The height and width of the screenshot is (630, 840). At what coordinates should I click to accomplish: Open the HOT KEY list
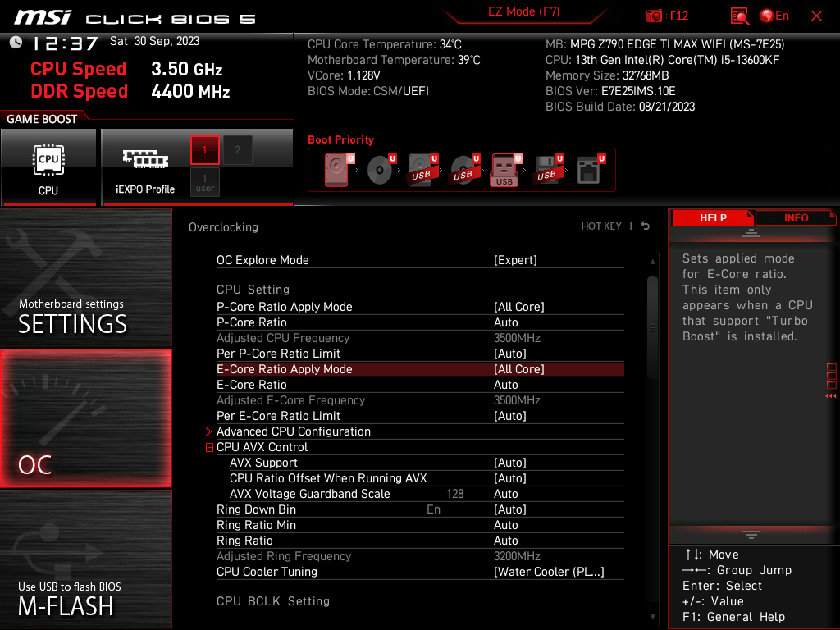601,226
